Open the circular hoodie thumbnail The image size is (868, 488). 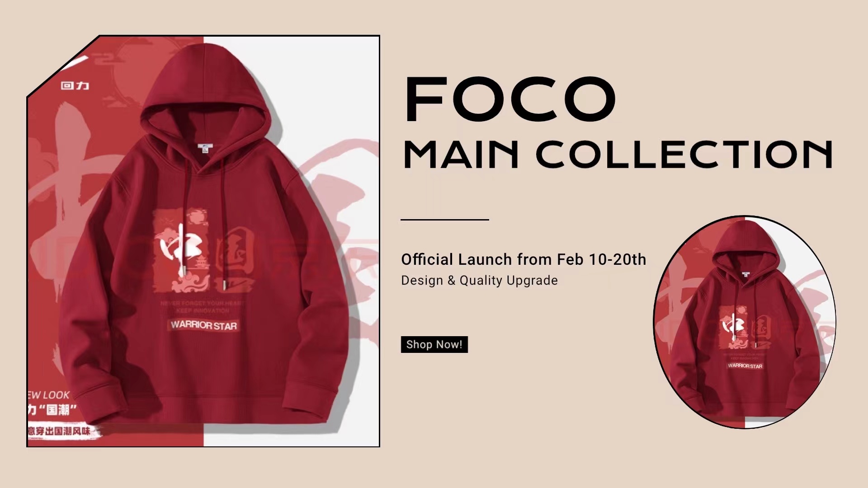(745, 322)
